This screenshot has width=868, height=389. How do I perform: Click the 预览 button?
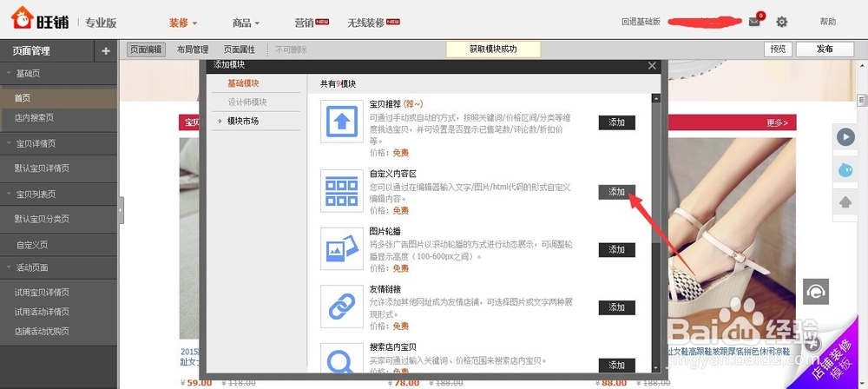778,49
